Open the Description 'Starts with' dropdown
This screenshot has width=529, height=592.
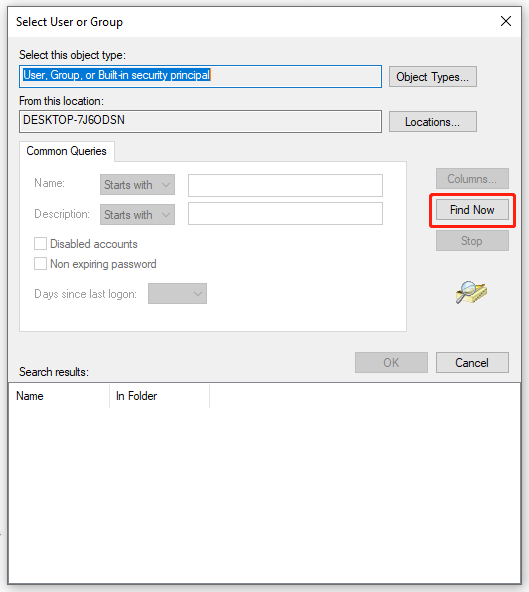click(137, 214)
